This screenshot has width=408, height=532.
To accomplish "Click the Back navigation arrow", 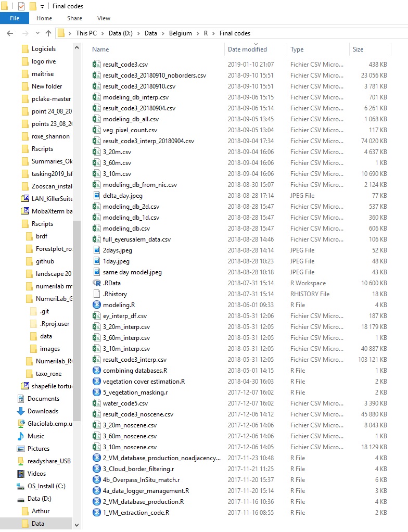I will [10, 33].
